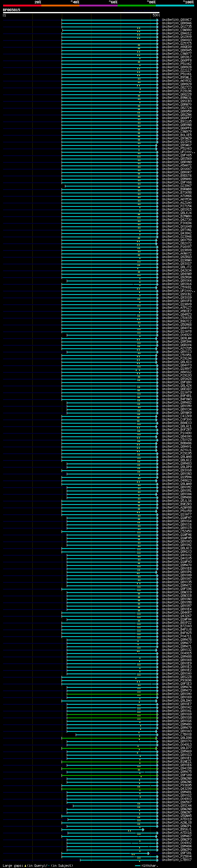The height and width of the screenshot is (868, 197).
Task: Click the green alignment bar of UniRef100_Q43299
Action: click(110, 789)
